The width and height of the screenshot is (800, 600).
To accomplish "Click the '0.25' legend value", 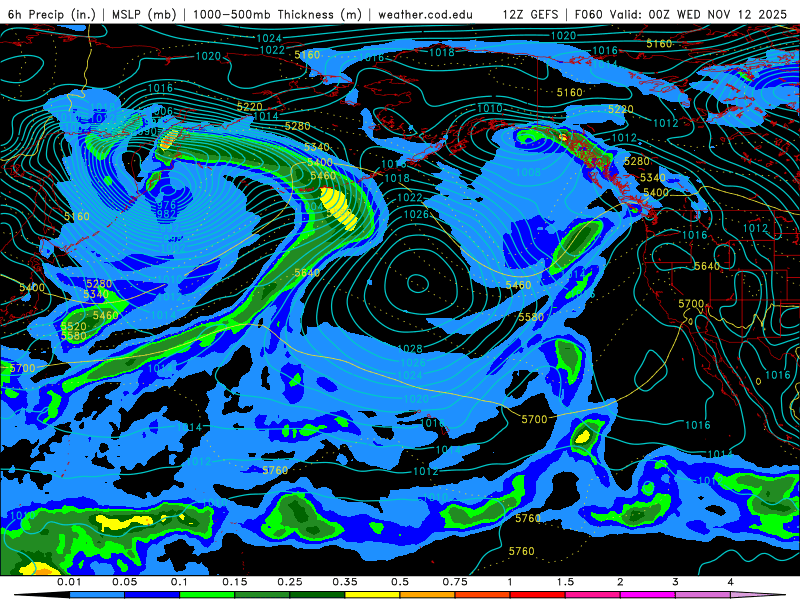I will [290, 582].
